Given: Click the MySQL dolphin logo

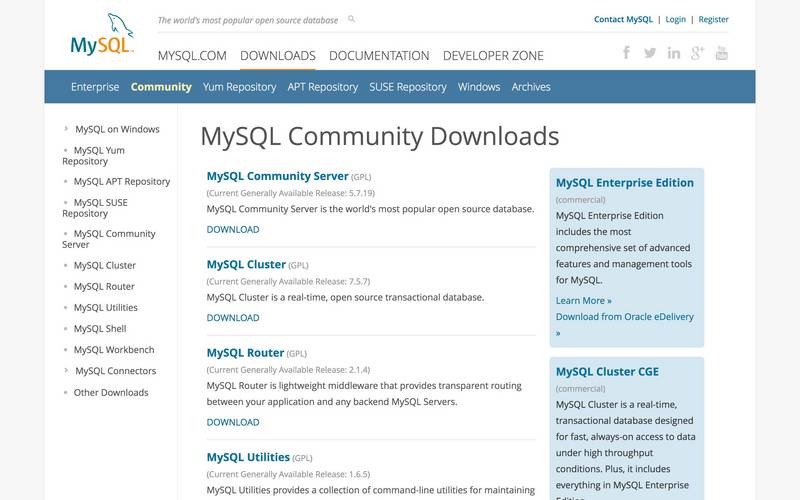Looking at the screenshot, I should click(x=102, y=35).
